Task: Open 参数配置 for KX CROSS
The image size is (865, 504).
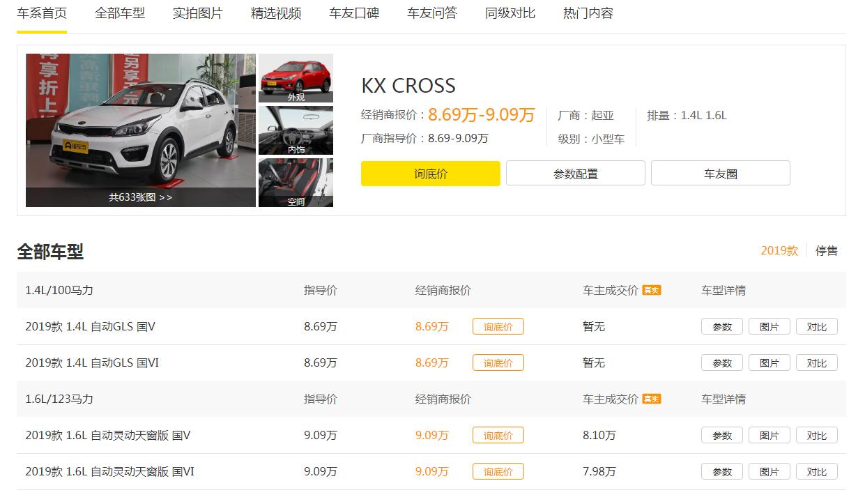Action: 575,172
